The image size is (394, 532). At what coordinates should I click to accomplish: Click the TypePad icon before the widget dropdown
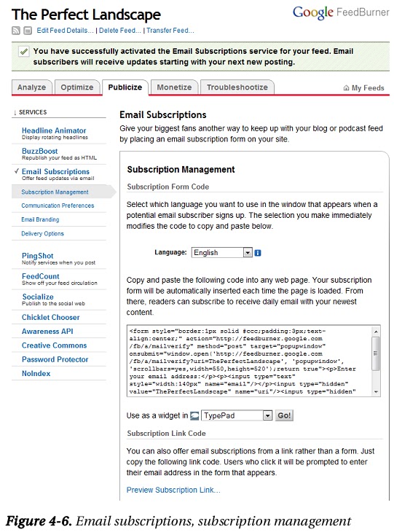194,415
